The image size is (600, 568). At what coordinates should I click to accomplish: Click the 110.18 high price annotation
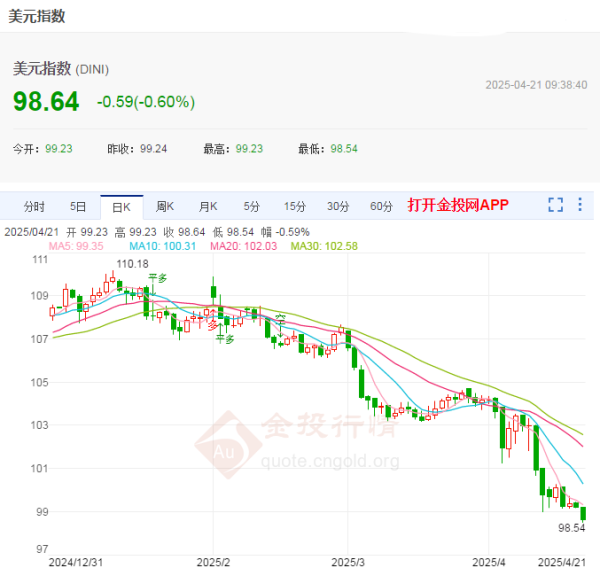[x=132, y=264]
